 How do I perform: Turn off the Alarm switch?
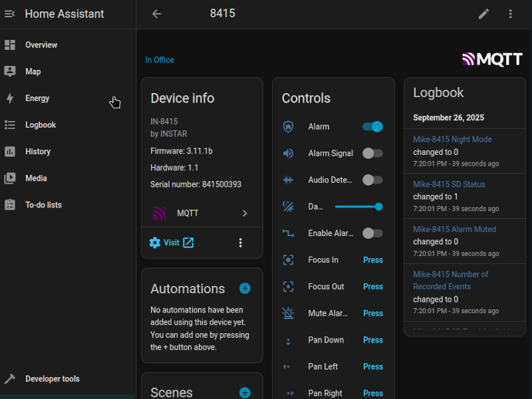point(372,126)
